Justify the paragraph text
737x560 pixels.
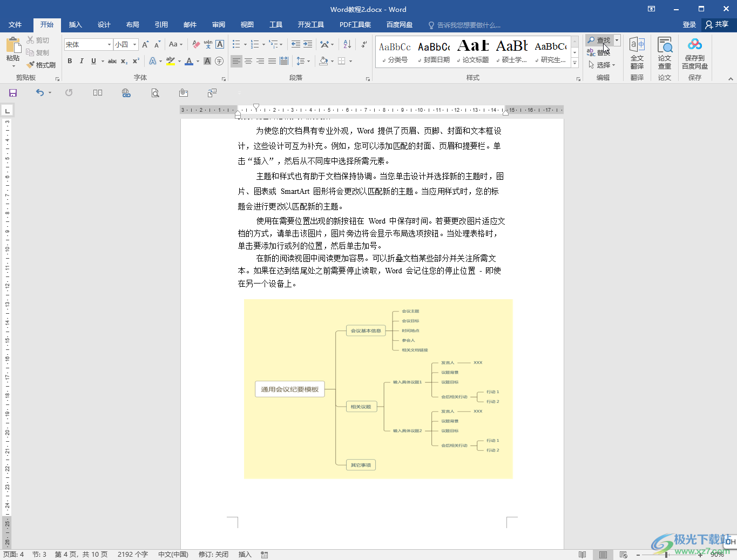pyautogui.click(x=272, y=61)
